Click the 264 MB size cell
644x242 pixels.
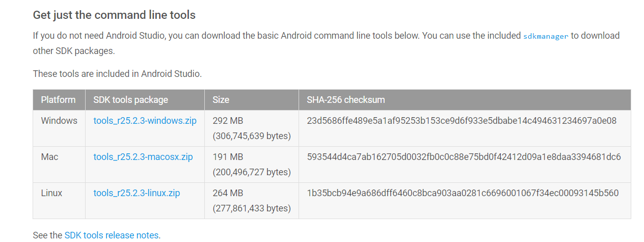tap(252, 201)
